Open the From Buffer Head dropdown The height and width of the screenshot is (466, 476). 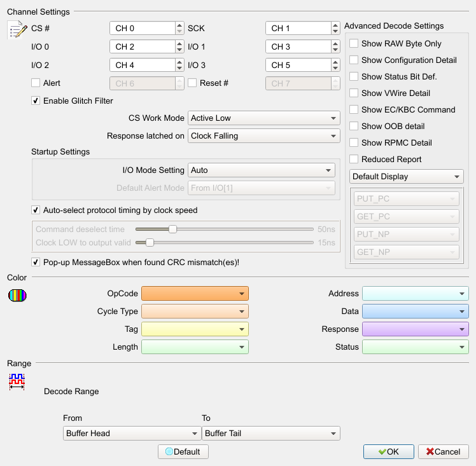132,433
